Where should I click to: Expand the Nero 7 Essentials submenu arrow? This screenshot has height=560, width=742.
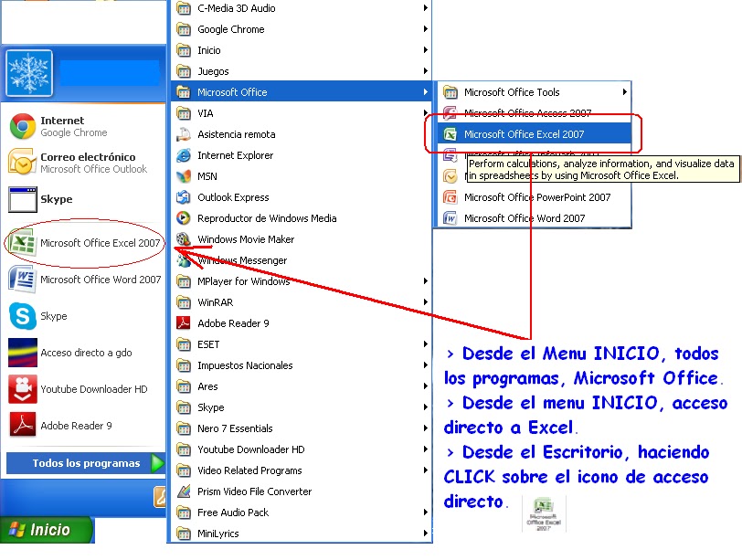(426, 428)
